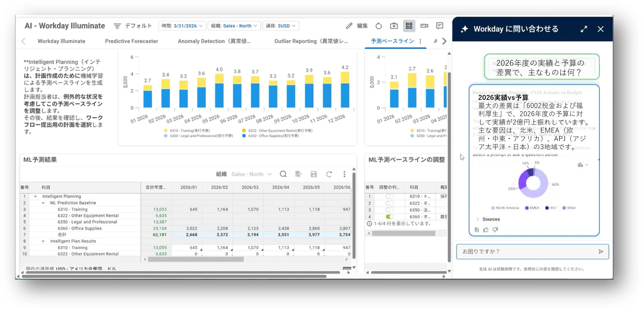Viewport: 644px width, 310px height.
Task: Click the お困りですか chat input field
Action: coord(528,251)
